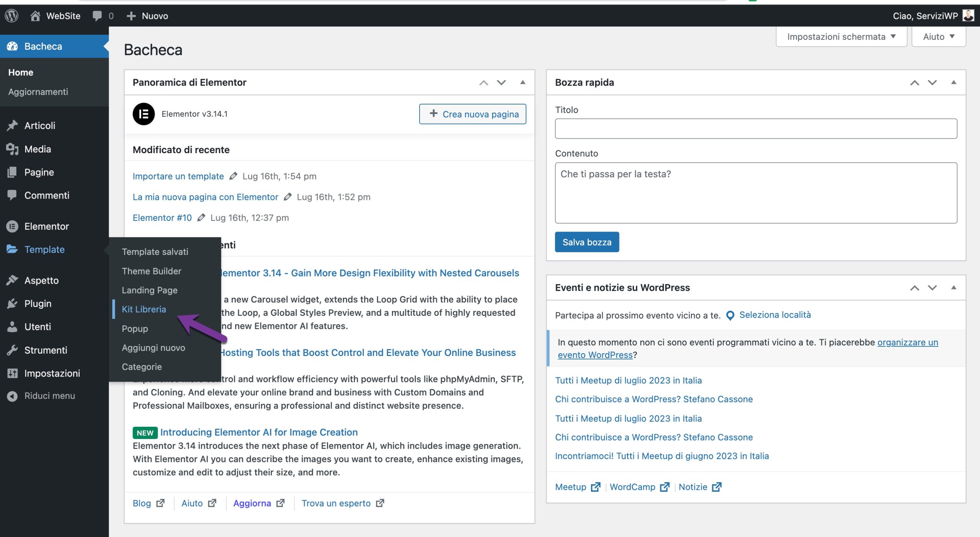
Task: Select Kit Libreria in Template submenu
Action: [x=144, y=309]
